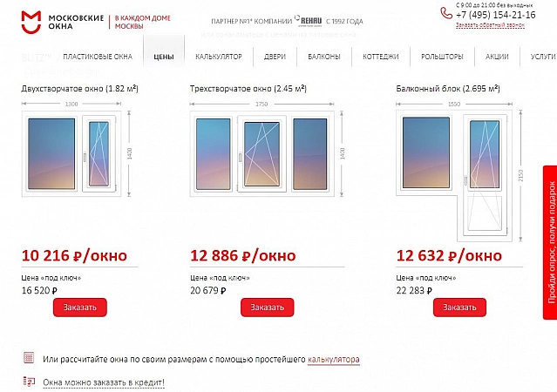This screenshot has height=392, width=557.
Task: Open the Калькулятор menu item
Action: [x=218, y=57]
